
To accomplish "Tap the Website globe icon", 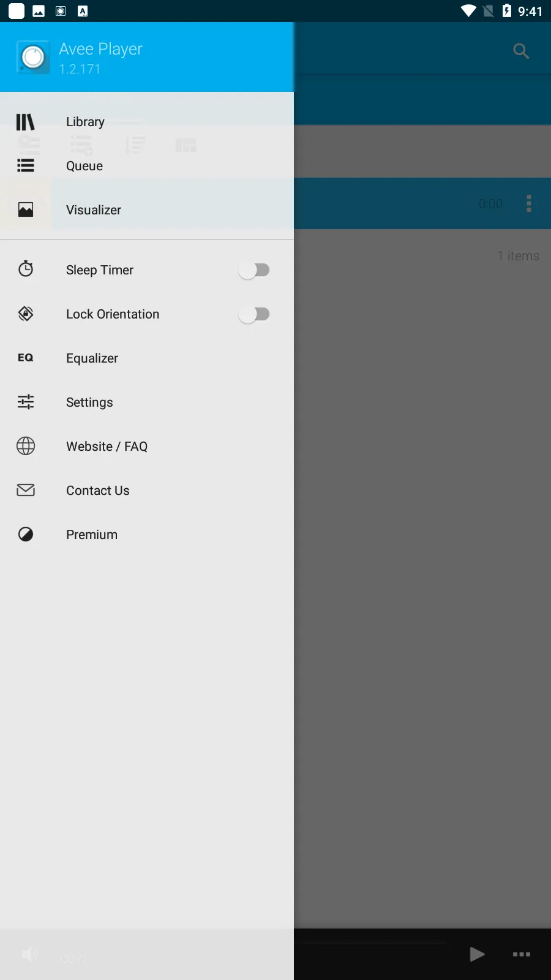I will pos(26,446).
